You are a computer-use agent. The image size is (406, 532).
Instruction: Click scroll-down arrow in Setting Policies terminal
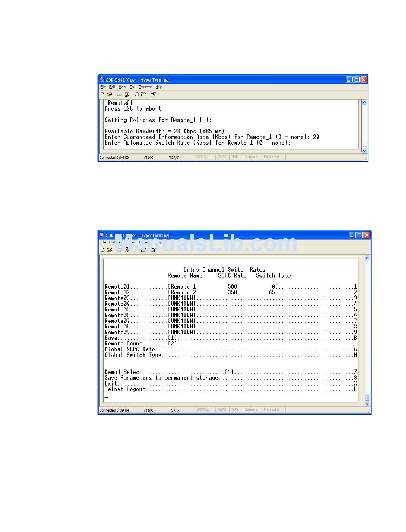click(364, 150)
